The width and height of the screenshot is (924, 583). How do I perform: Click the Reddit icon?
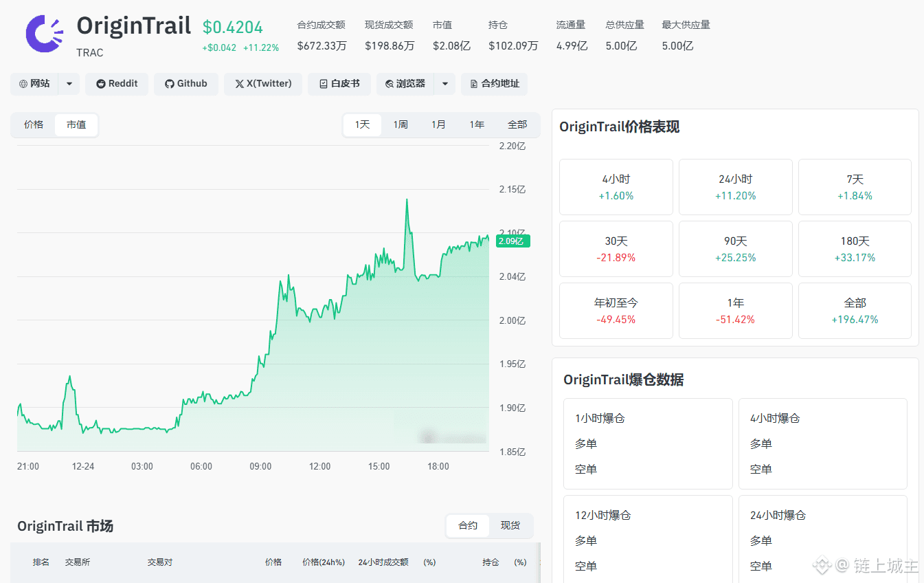coord(101,84)
